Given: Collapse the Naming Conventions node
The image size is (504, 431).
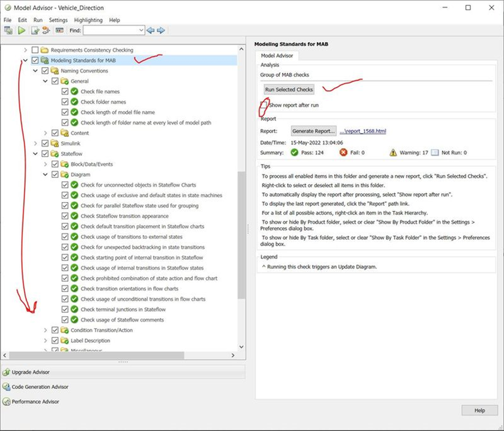Looking at the screenshot, I should pos(35,71).
